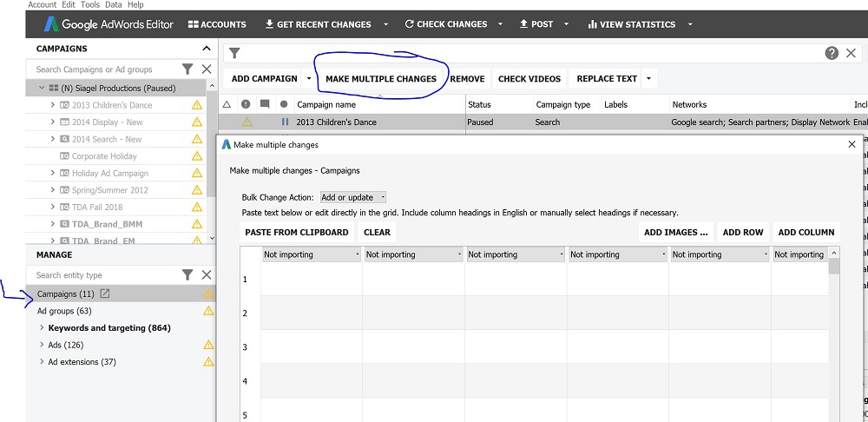Click the help question mark icon
This screenshot has width=868, height=422.
[832, 53]
